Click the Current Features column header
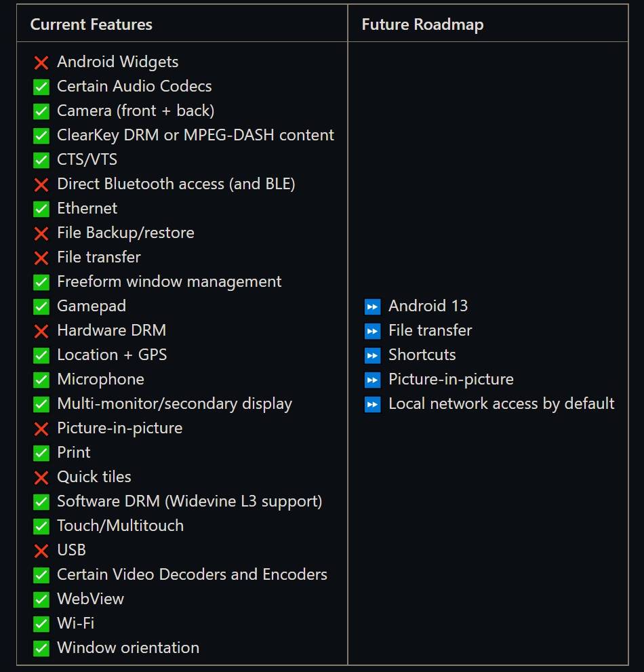 click(92, 25)
